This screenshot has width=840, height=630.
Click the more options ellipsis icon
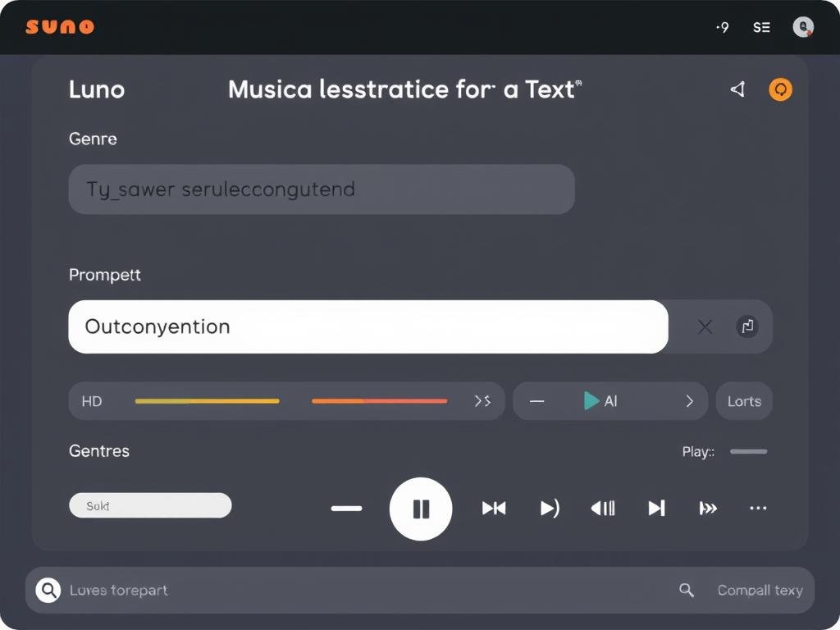click(x=758, y=509)
